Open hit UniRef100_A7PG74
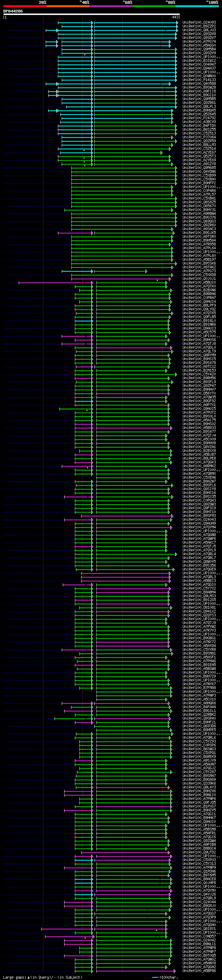This screenshot has height=980, width=222. [199, 41]
